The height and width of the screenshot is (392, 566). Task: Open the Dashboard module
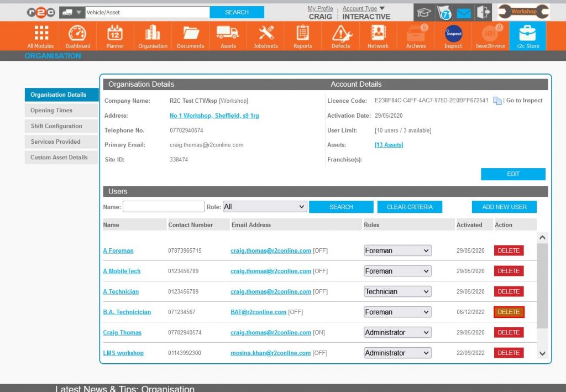pyautogui.click(x=77, y=35)
